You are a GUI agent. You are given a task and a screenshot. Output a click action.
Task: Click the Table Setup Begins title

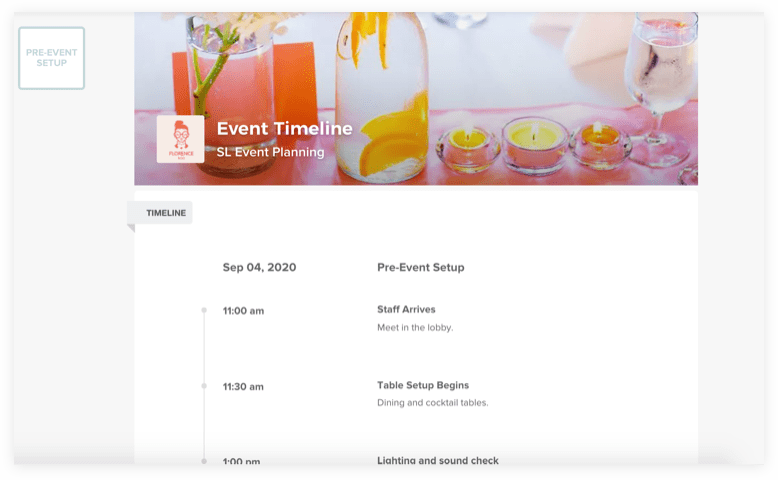423,385
